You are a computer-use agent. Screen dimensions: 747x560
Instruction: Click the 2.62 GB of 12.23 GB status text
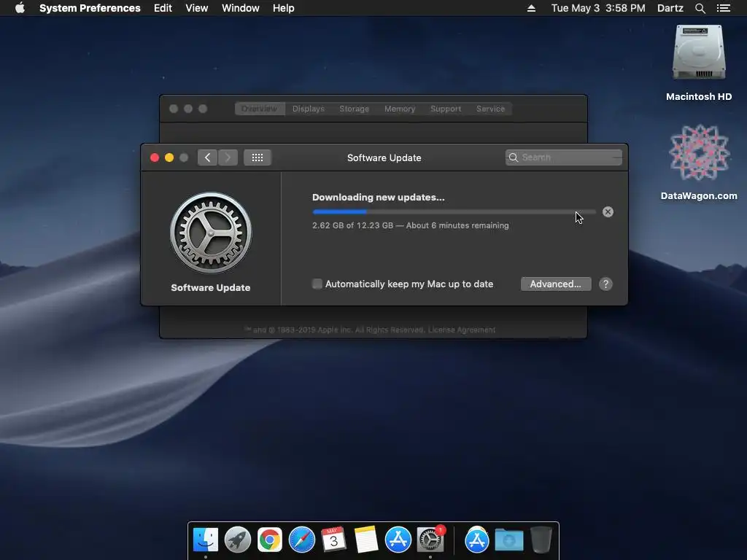coord(410,225)
